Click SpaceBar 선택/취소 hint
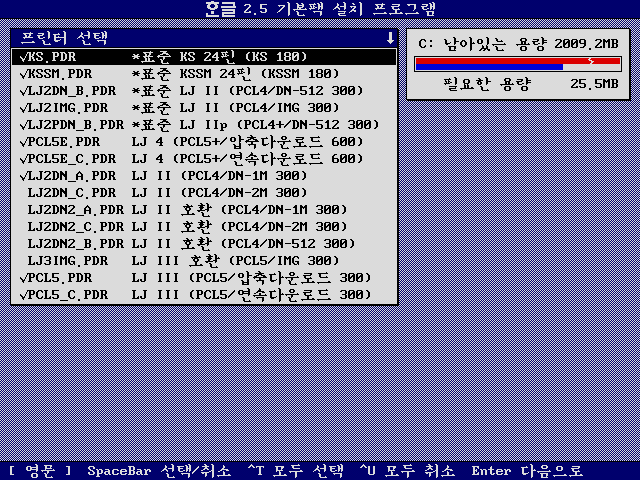Image resolution: width=640 pixels, height=480 pixels. (x=159, y=471)
